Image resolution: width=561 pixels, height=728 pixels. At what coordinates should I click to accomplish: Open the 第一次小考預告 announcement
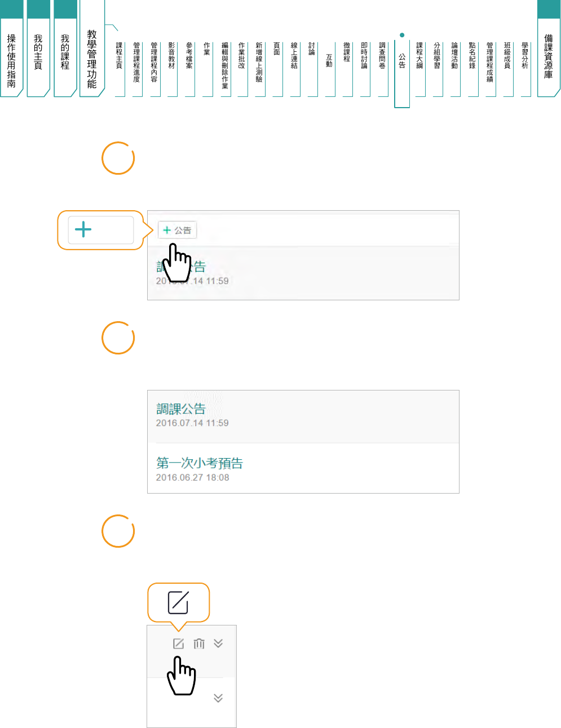pyautogui.click(x=200, y=463)
